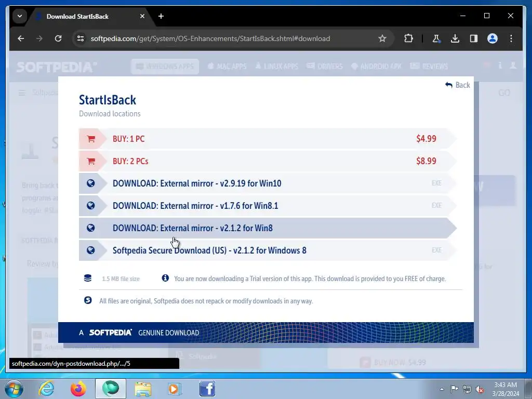The width and height of the screenshot is (532, 399).
Task: Reload the Softpedia page
Action: (x=58, y=38)
